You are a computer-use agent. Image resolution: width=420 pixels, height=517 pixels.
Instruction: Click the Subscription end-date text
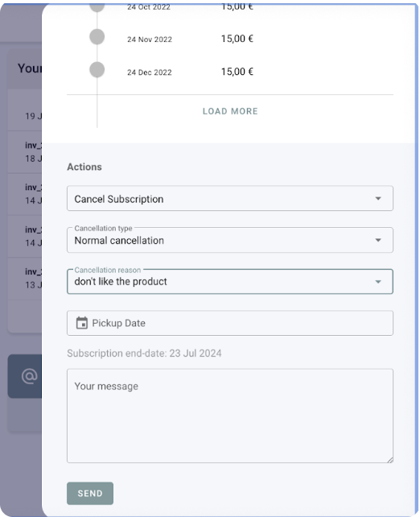point(144,354)
